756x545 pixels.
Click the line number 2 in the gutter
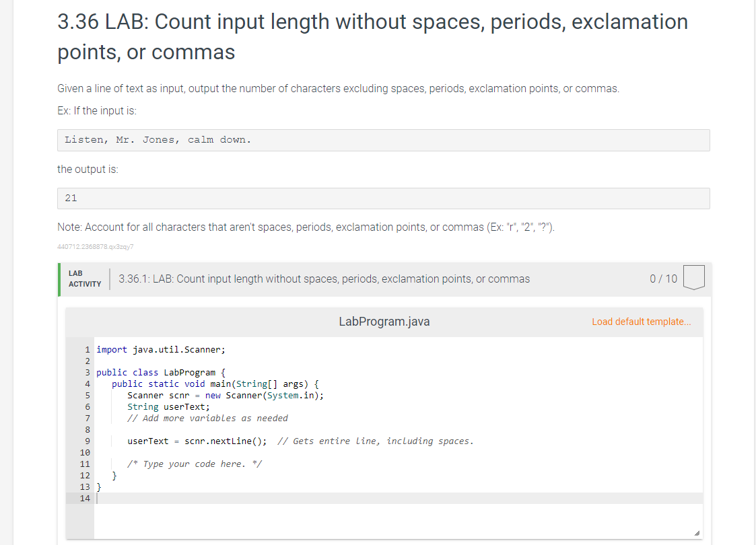tap(88, 361)
